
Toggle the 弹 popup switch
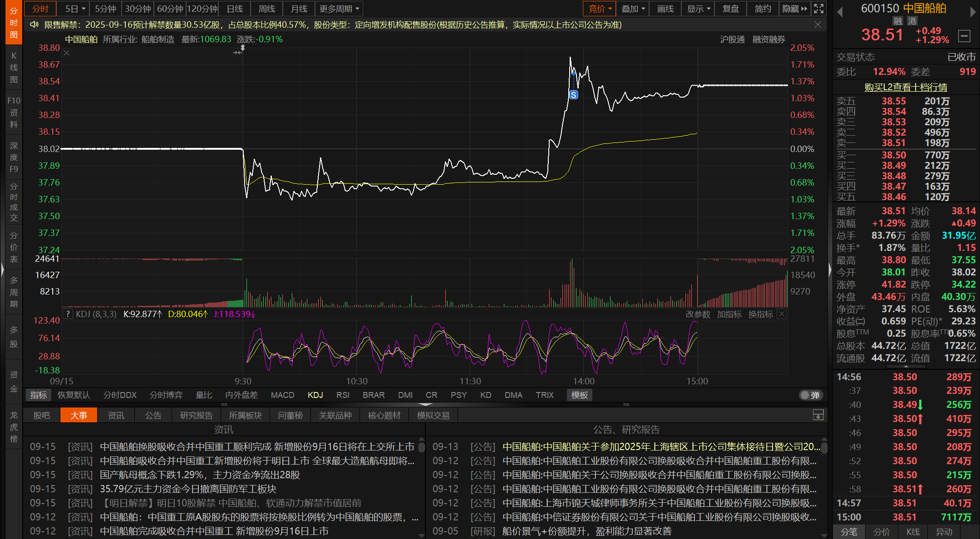810,395
